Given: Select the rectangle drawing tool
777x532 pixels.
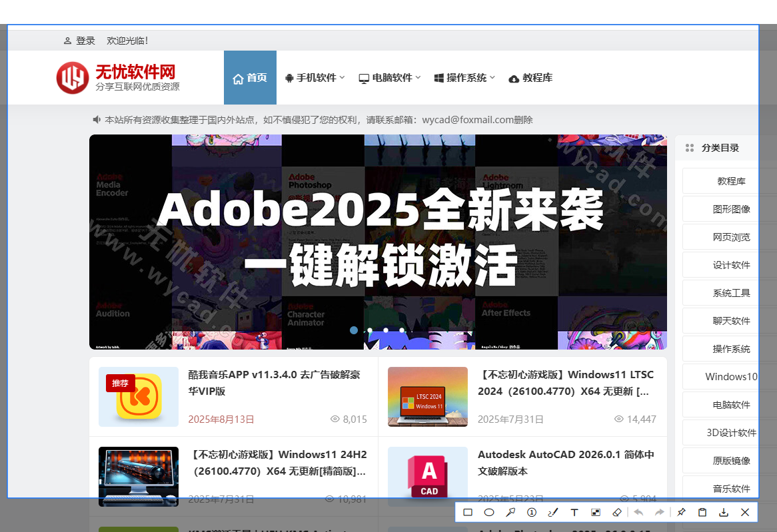Looking at the screenshot, I should pos(468,512).
